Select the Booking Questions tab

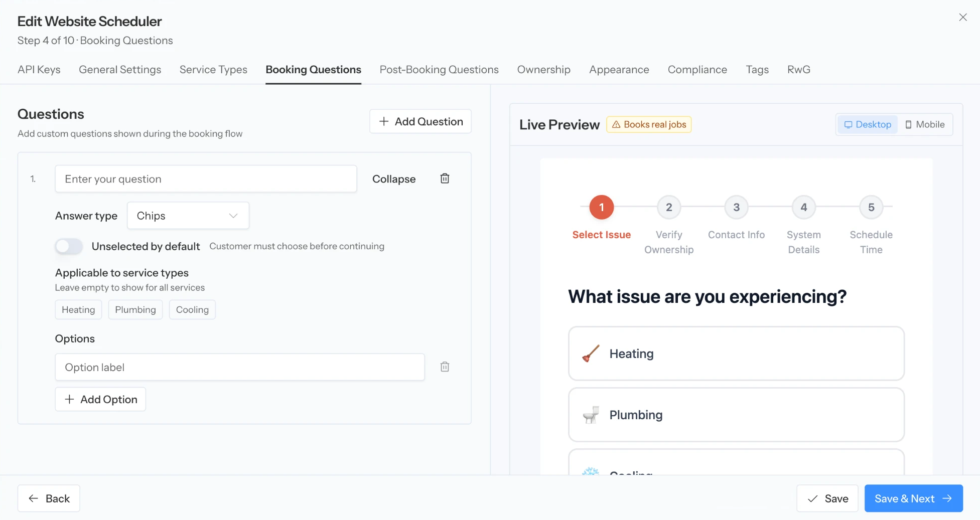pyautogui.click(x=314, y=70)
